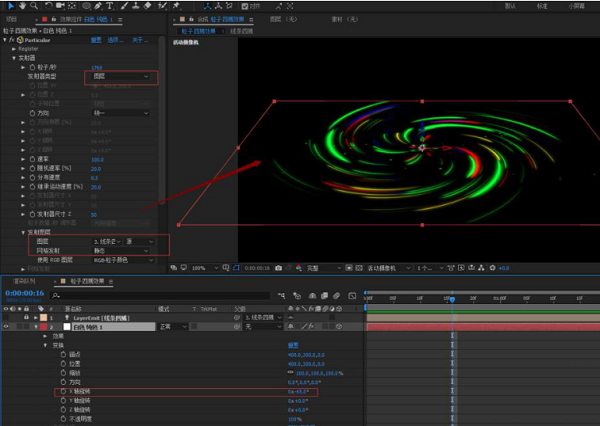Select the Eraser tool

point(147,6)
